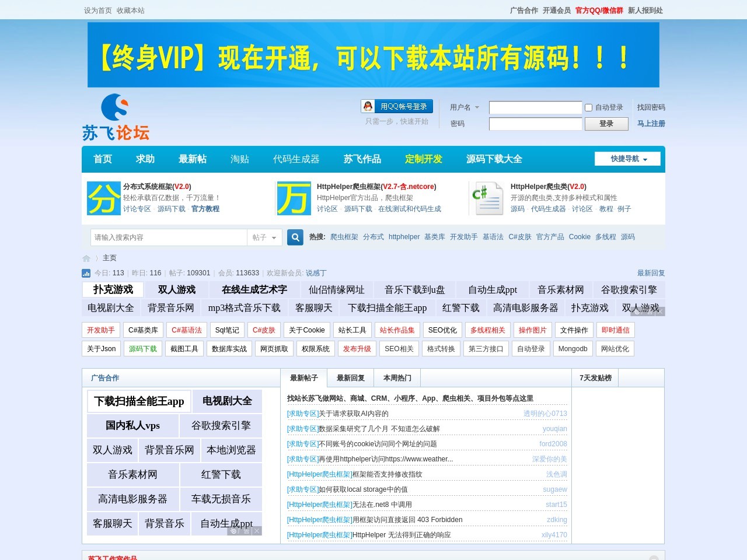Image resolution: width=747 pixels, height=560 pixels.
Task: Open the 淘贴 navigation item
Action: [240, 159]
